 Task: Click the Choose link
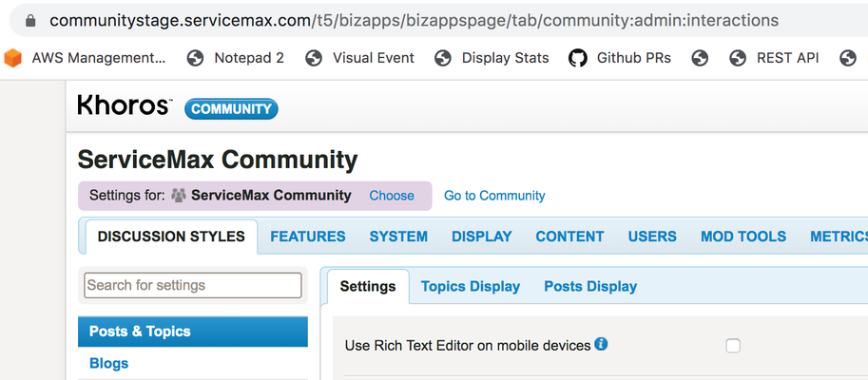pos(392,196)
